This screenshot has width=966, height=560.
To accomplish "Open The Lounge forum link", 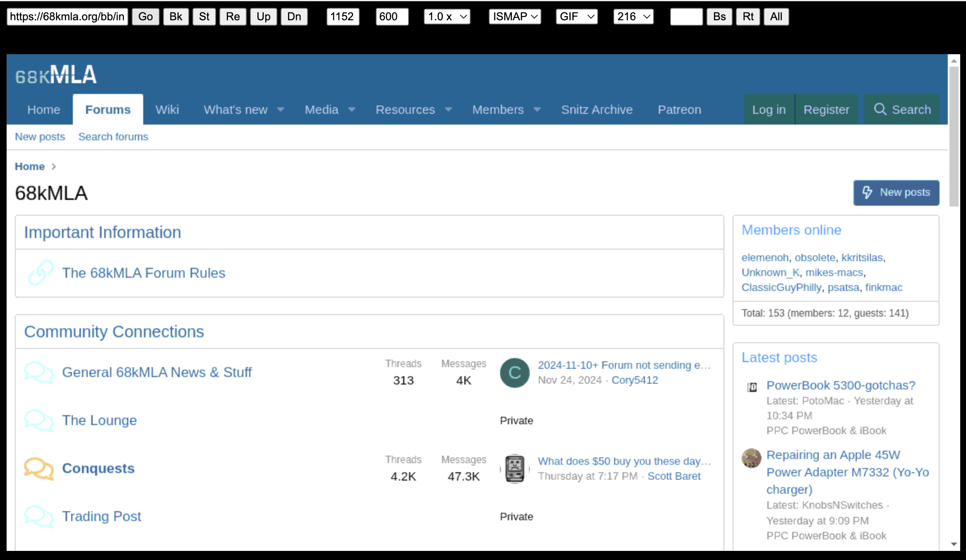I will 99,421.
